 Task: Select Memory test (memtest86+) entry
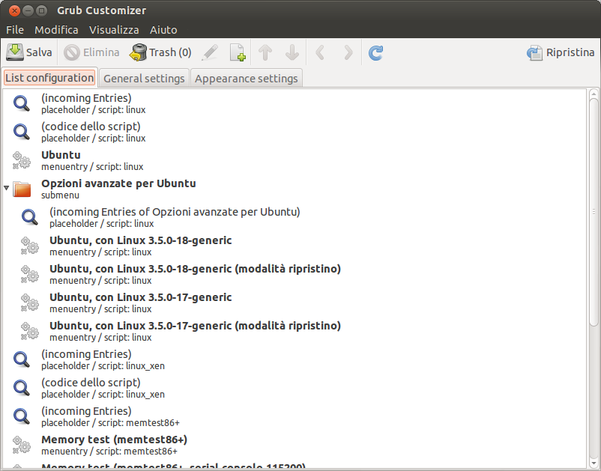[294, 445]
